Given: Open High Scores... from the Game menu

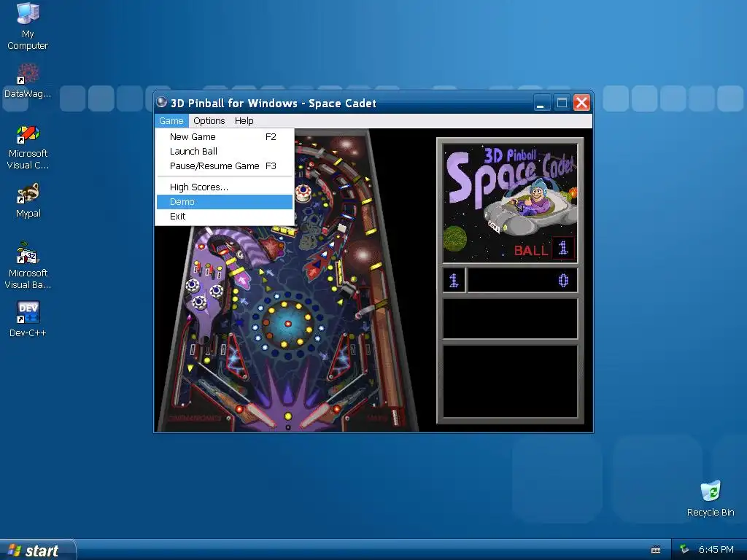Looking at the screenshot, I should tap(225, 187).
